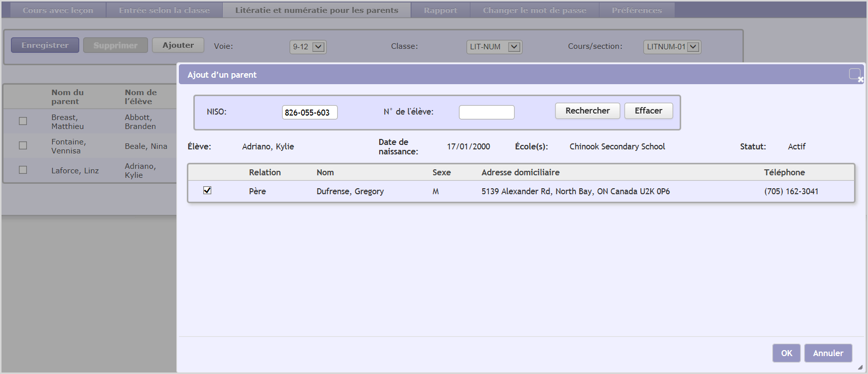Click the Ajouter button
The image size is (868, 374).
point(178,45)
